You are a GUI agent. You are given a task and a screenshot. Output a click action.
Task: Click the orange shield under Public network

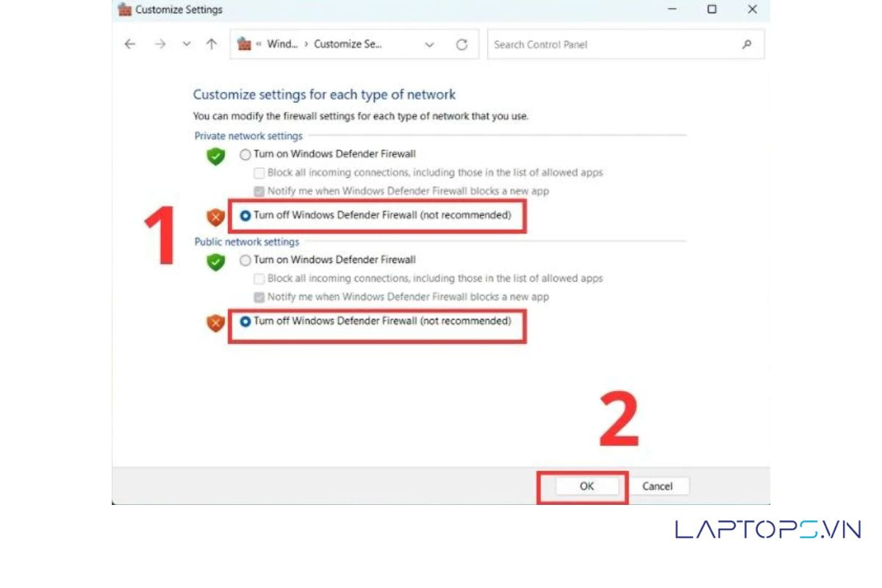(x=215, y=322)
